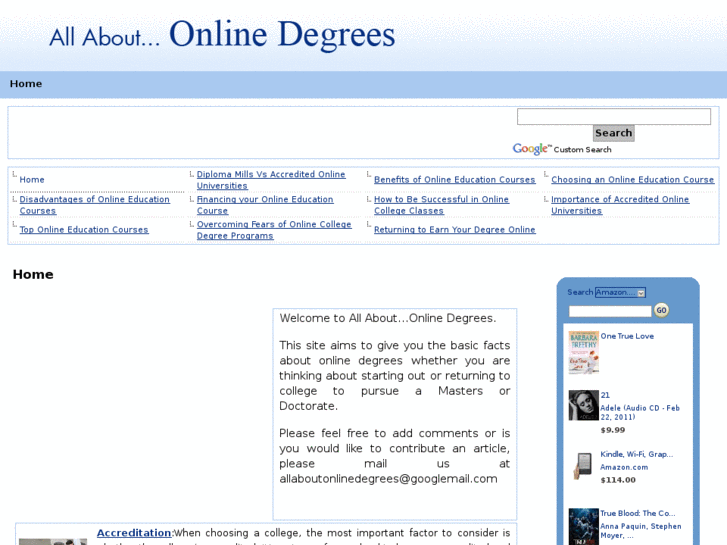
Task: Expand the Amazon search category dropdown
Action: click(x=620, y=293)
